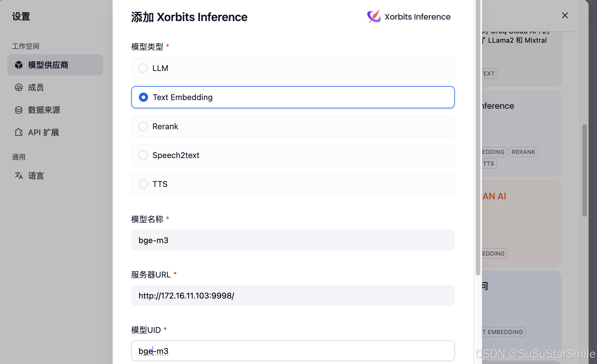
Task: Open the 语言 settings section
Action: point(55,176)
